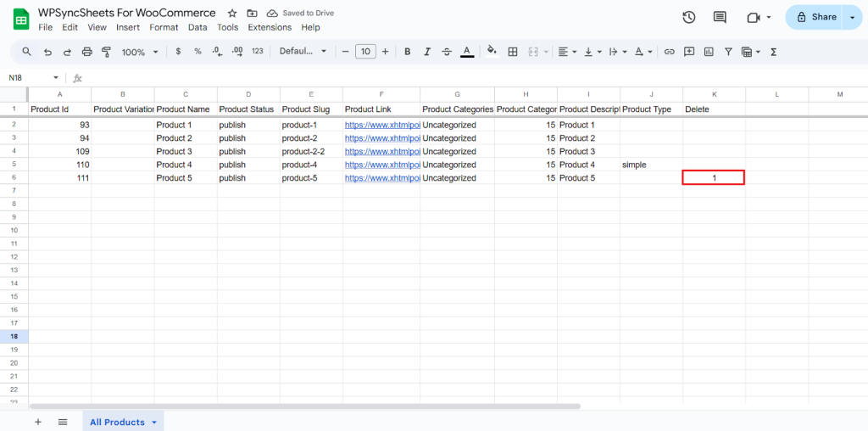Open the borders tool
Viewport: 868px width, 431px height.
tap(513, 52)
